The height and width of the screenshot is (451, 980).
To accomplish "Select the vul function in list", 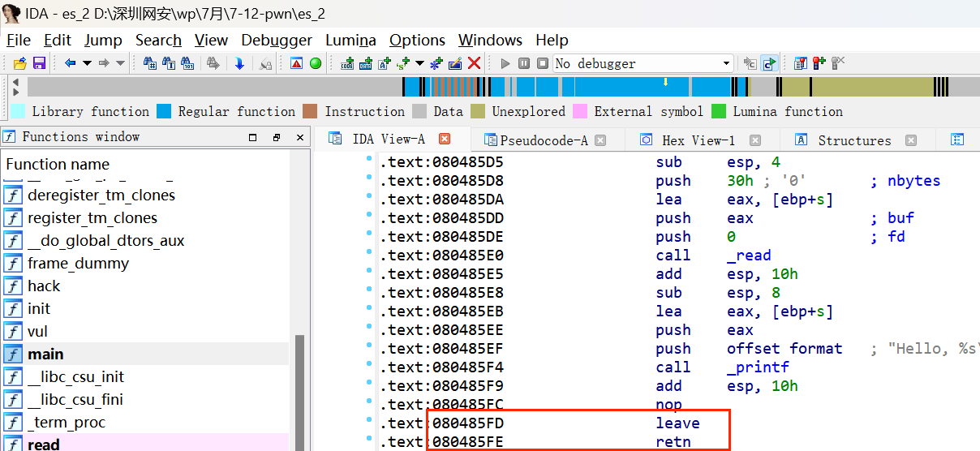I will (x=37, y=331).
